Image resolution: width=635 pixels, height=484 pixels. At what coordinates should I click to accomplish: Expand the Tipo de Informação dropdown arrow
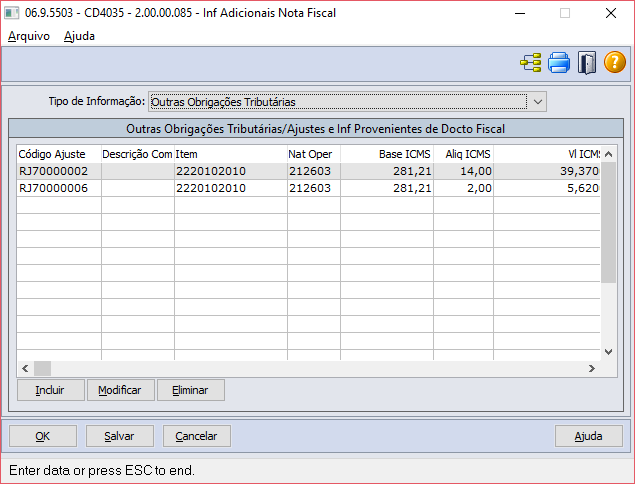point(537,102)
